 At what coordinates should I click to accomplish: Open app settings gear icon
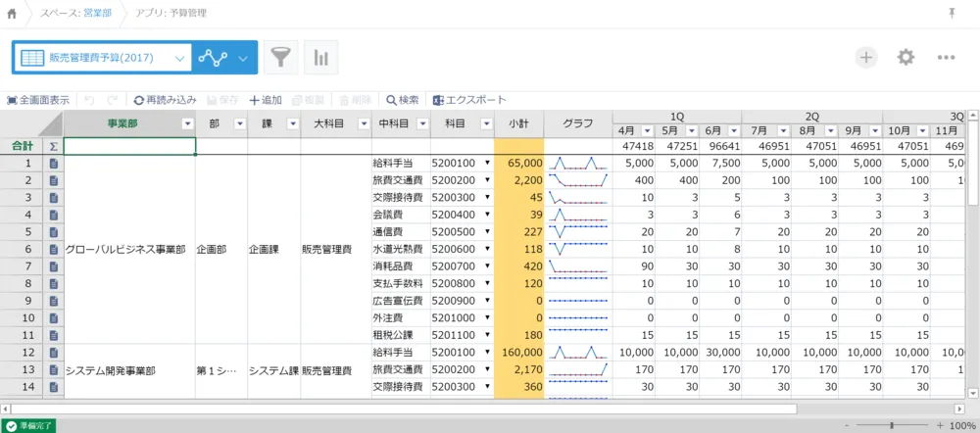[x=906, y=58]
